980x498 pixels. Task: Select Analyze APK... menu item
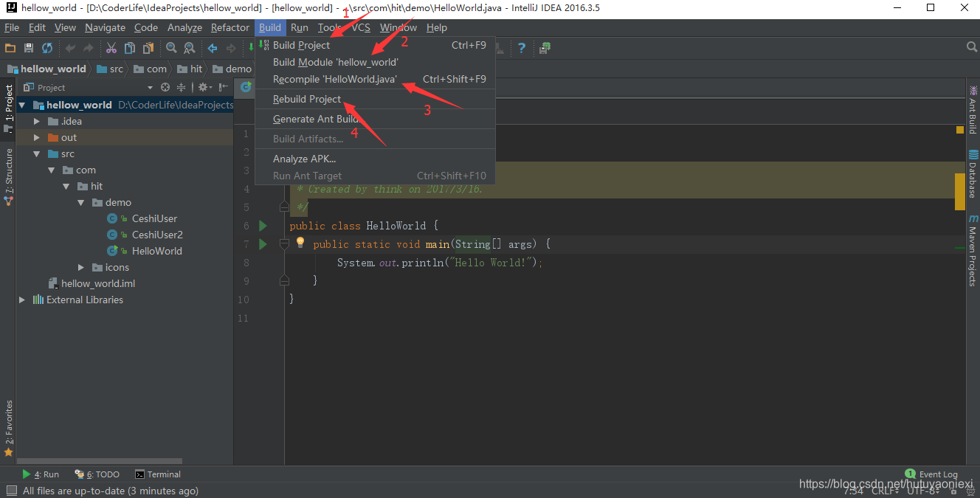coord(375,159)
